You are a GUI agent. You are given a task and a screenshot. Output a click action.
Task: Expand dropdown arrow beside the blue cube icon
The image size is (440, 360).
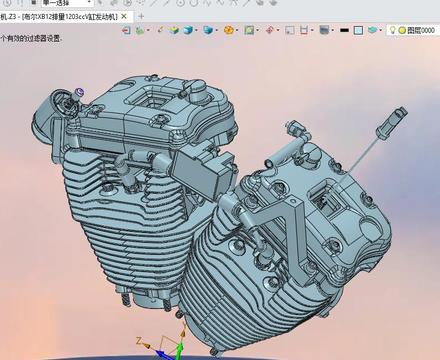point(197,30)
